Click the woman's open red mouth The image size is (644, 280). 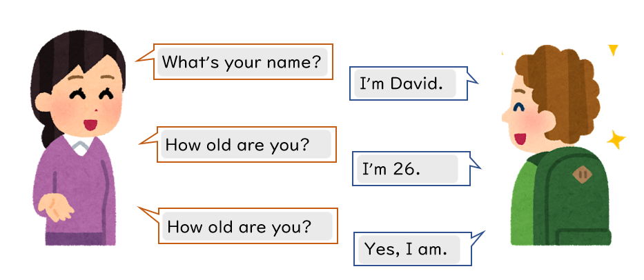click(x=90, y=124)
